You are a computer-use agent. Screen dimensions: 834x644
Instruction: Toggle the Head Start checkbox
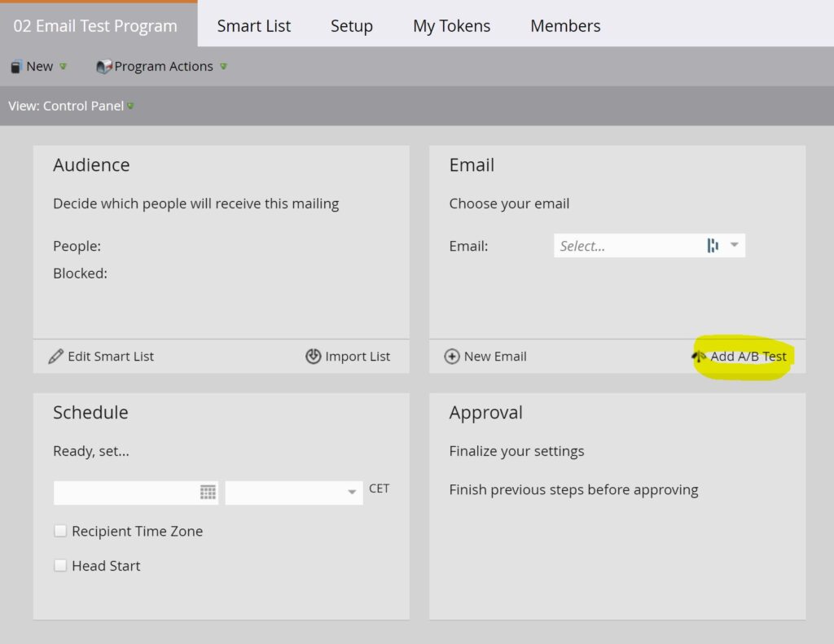pos(60,565)
